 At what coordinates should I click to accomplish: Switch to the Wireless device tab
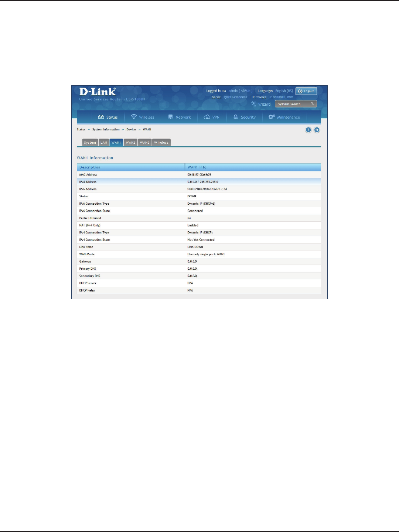tap(161, 143)
